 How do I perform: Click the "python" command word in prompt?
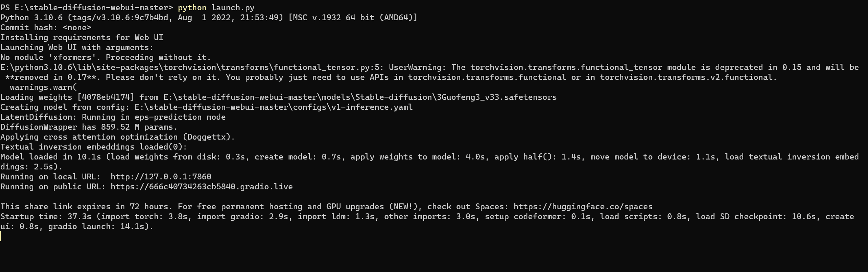192,8
